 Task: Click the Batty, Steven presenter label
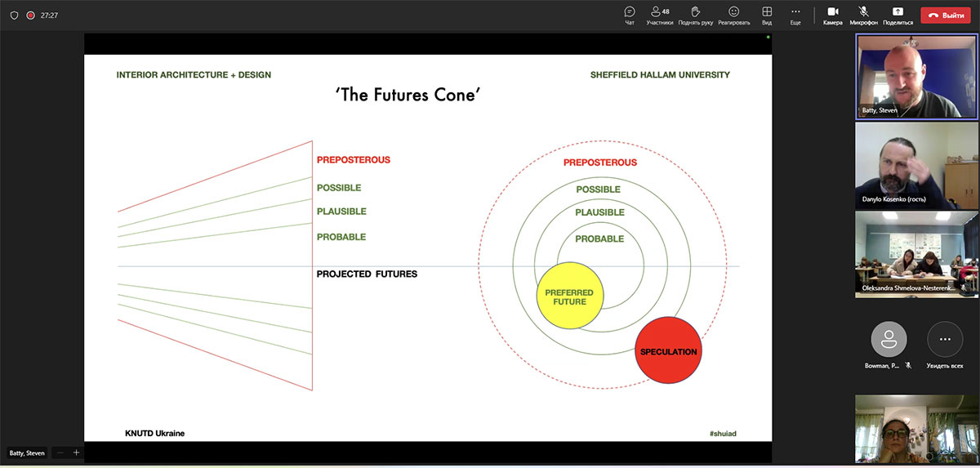tap(27, 452)
